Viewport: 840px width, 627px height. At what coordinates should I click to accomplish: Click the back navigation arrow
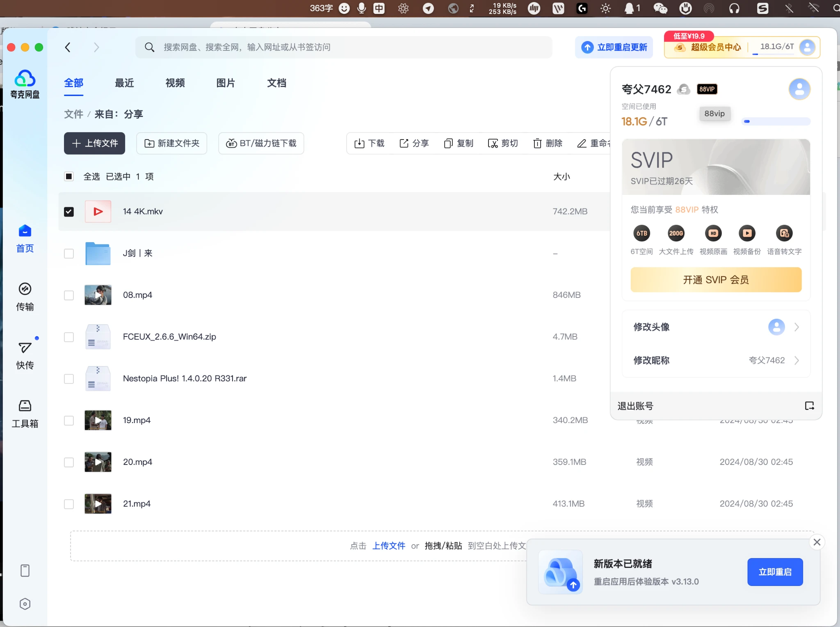click(68, 47)
